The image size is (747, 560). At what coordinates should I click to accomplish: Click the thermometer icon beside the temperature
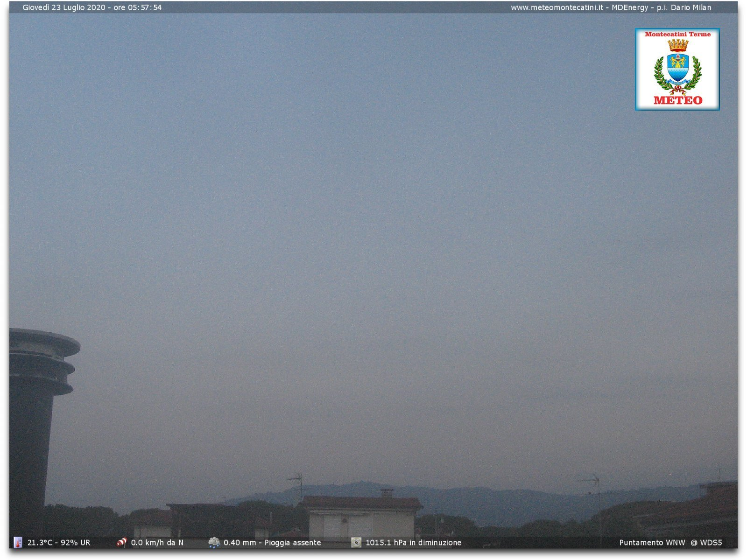(x=18, y=542)
